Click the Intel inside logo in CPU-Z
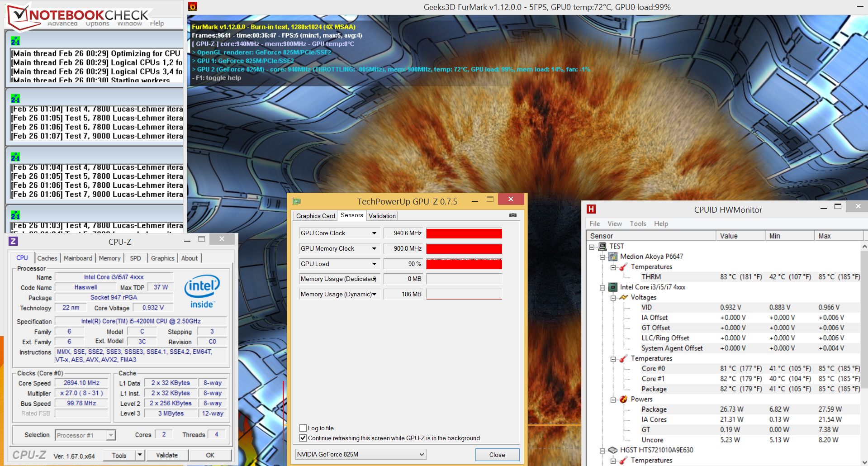 [202, 292]
